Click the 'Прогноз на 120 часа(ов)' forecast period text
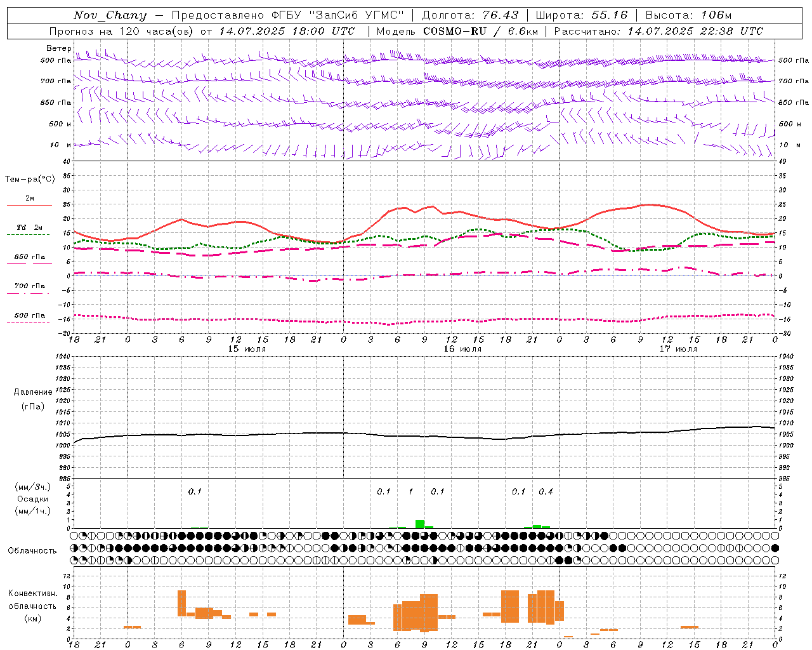Screen dimensions: 812x650 point(122,31)
